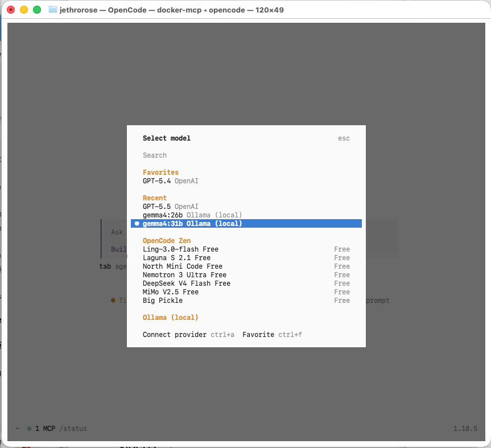The height and width of the screenshot is (448, 491).
Task: Click Connect provider ctrl+a
Action: point(188,335)
